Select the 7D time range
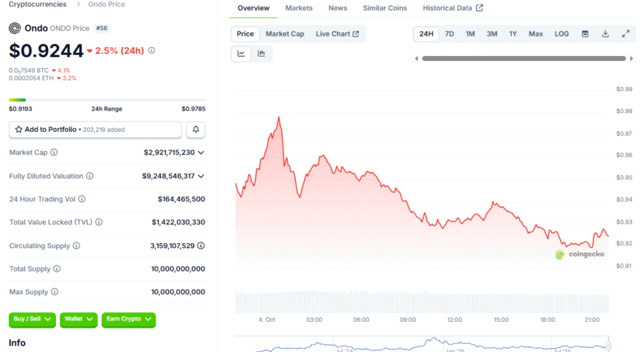The height and width of the screenshot is (352, 644). click(x=449, y=34)
